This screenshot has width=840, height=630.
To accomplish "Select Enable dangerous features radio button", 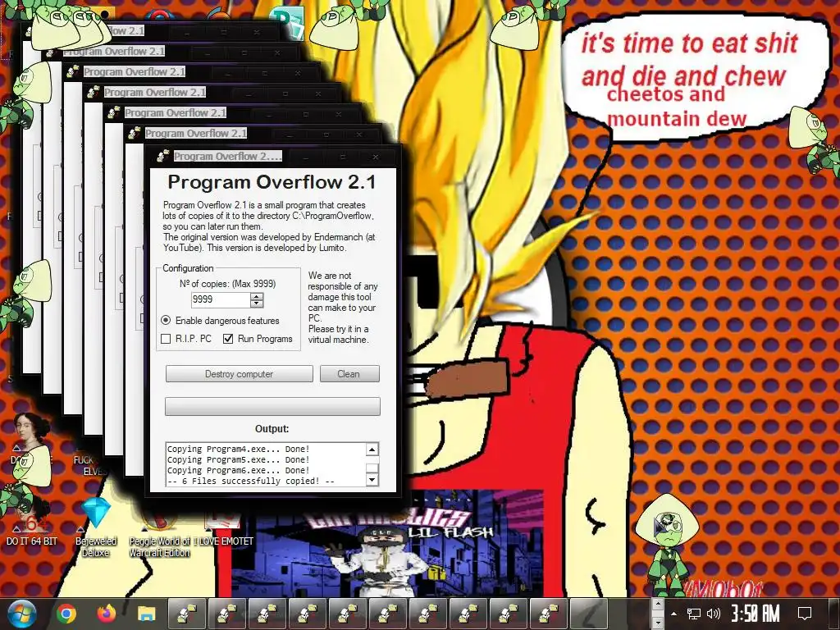I will pos(166,321).
